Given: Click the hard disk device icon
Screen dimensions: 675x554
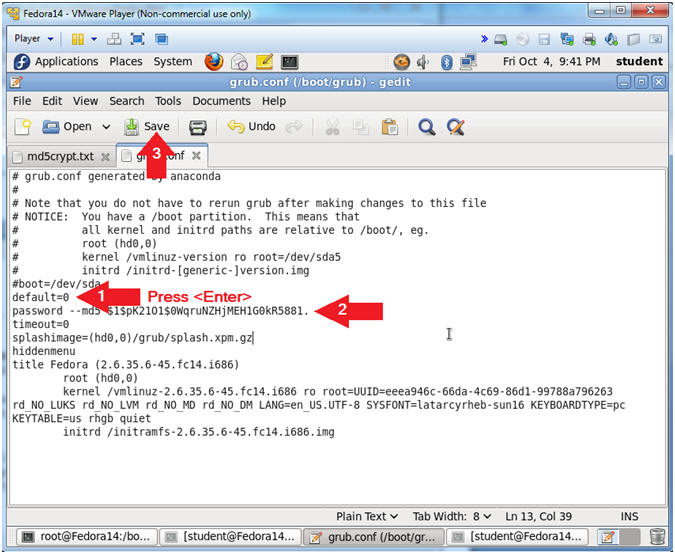Looking at the screenshot, I should (500, 40).
